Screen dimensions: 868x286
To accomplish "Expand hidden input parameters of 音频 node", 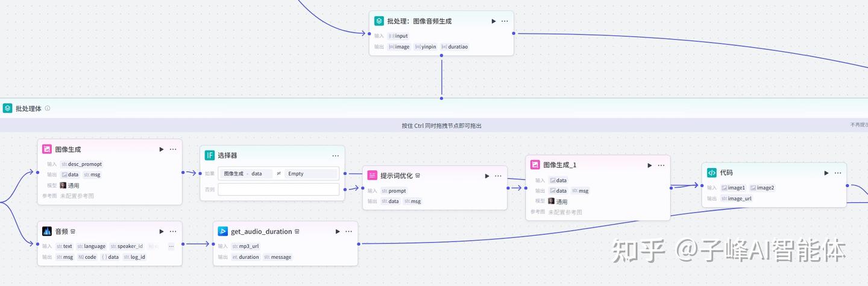I will pyautogui.click(x=171, y=246).
